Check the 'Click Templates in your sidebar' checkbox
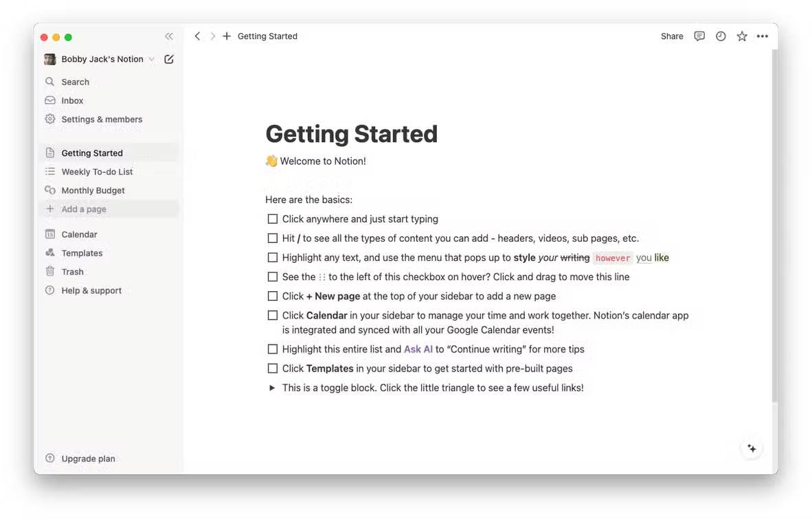This screenshot has width=812, height=519. point(273,369)
